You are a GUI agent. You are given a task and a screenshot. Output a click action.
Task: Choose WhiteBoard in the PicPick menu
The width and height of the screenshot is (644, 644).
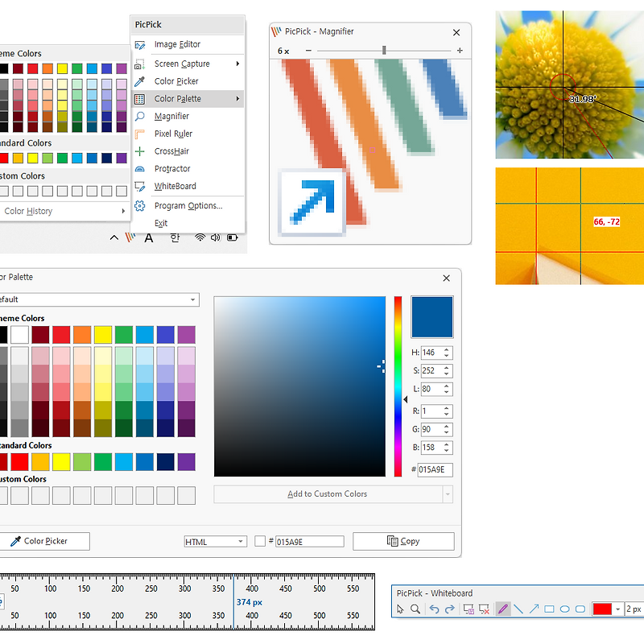coord(188,186)
